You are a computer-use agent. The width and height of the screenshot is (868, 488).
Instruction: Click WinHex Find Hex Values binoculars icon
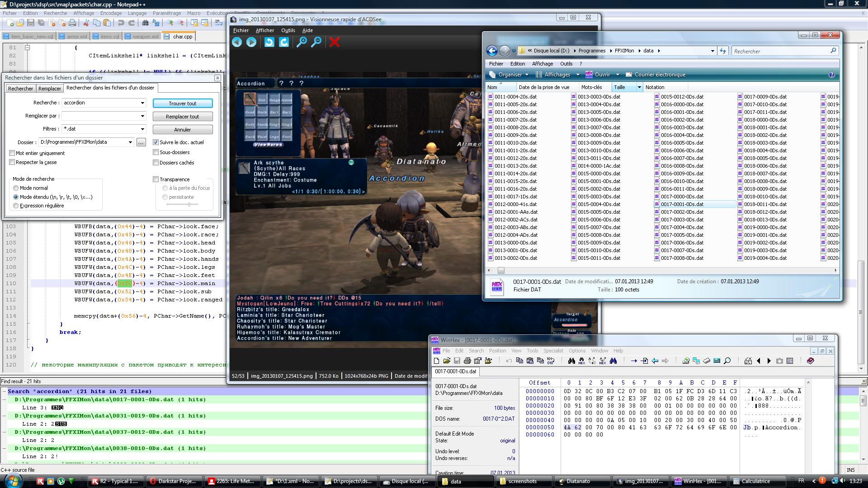pyautogui.click(x=582, y=361)
